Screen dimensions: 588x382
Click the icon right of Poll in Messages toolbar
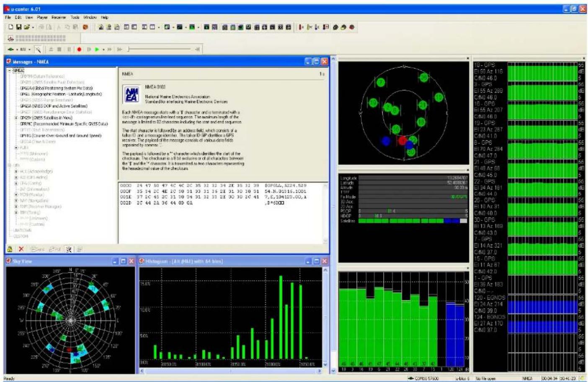pos(69,249)
